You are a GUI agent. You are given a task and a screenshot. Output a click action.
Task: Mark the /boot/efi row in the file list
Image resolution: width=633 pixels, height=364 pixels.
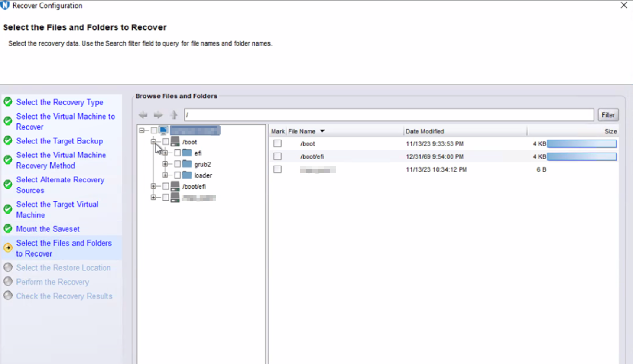277,156
